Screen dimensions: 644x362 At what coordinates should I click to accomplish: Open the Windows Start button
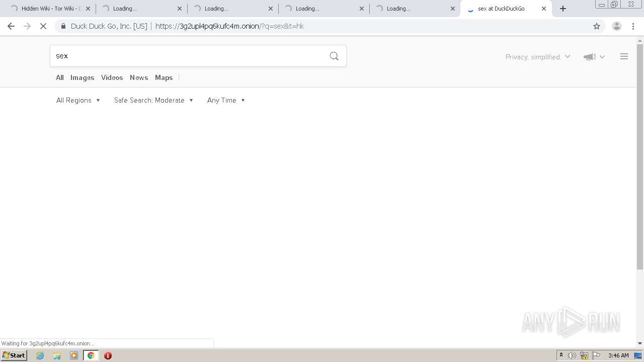tap(14, 355)
